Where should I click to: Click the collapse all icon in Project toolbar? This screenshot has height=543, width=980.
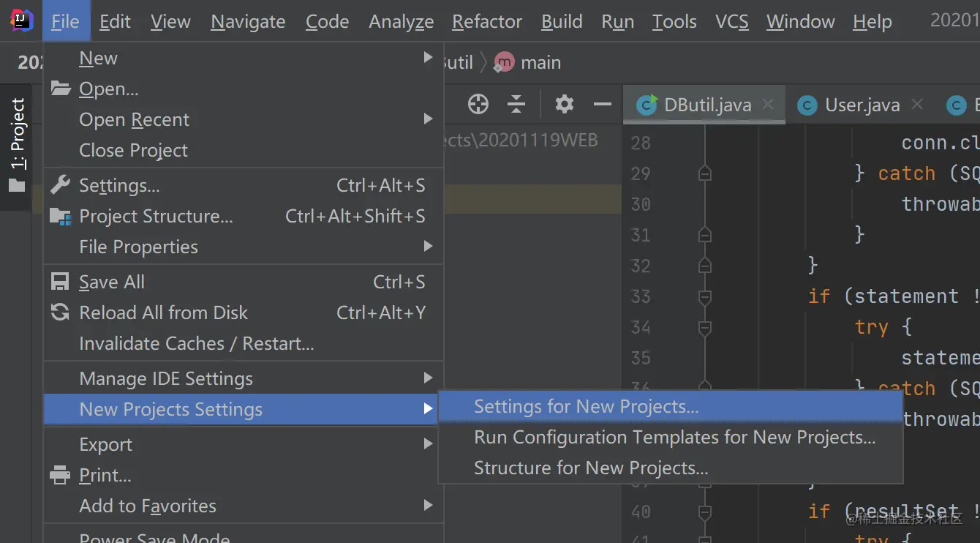coord(516,105)
